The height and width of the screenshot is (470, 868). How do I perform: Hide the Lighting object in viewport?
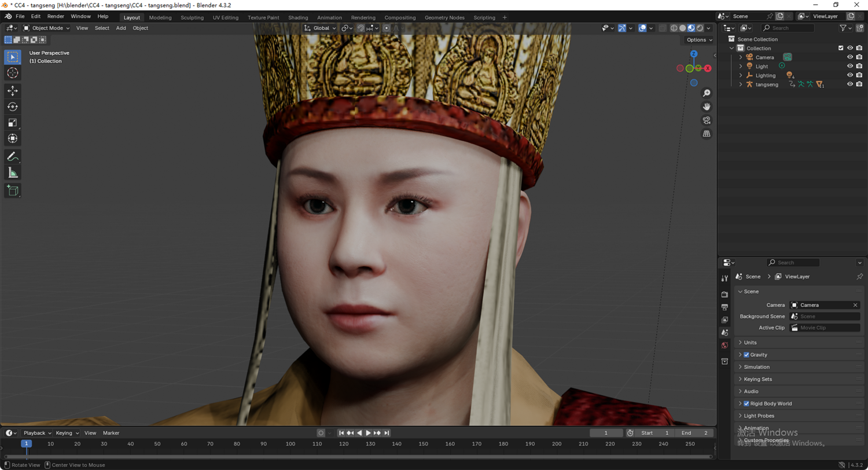coord(850,75)
